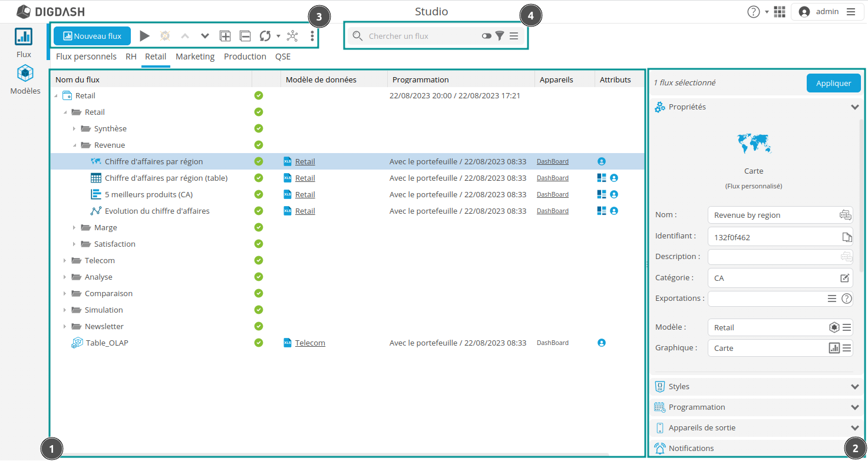Collapse the Revenue folder in tree
Screen dimensions: 868x461
(75, 145)
